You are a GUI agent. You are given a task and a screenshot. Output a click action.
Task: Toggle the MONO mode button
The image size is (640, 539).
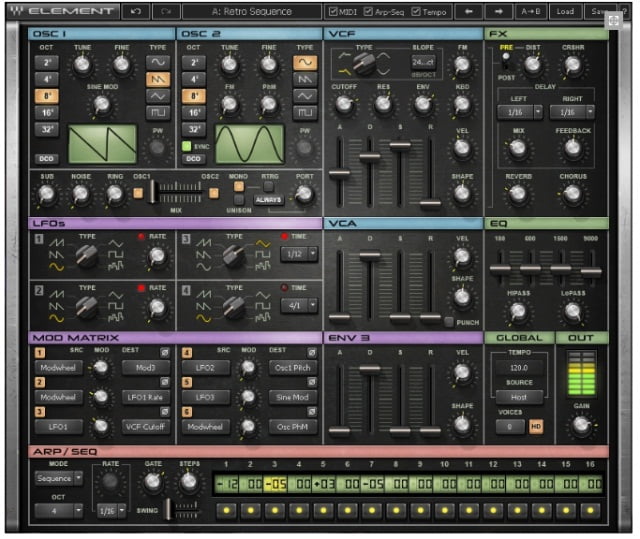coord(239,186)
